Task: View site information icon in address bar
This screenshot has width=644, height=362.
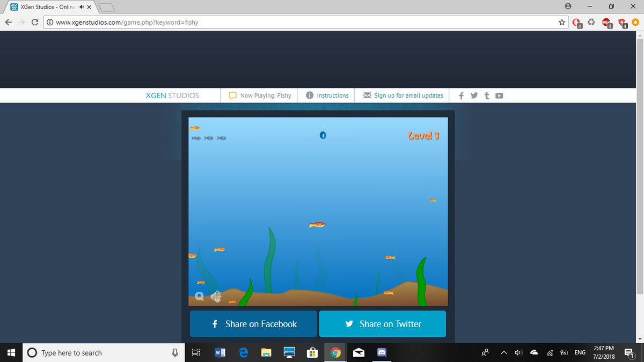Action: (x=50, y=22)
